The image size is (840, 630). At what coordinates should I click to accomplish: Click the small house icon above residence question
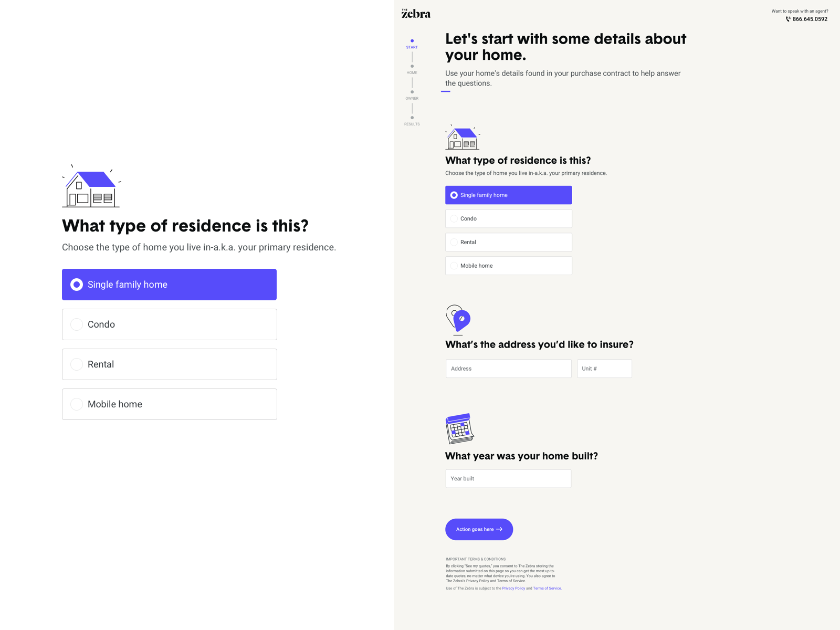463,138
